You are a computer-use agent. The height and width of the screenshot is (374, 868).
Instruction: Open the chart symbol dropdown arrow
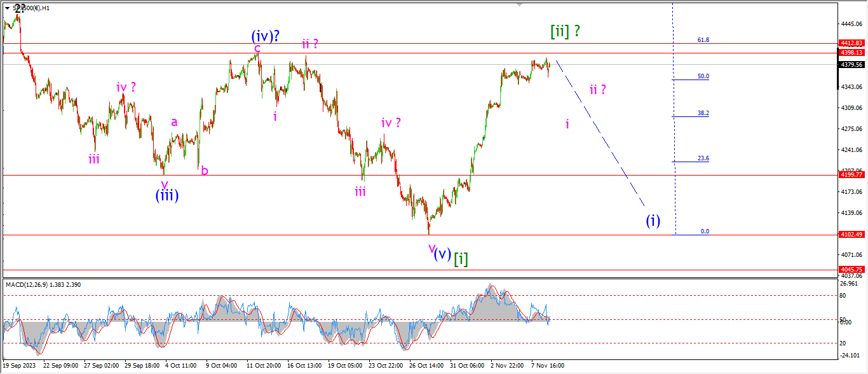coord(7,8)
